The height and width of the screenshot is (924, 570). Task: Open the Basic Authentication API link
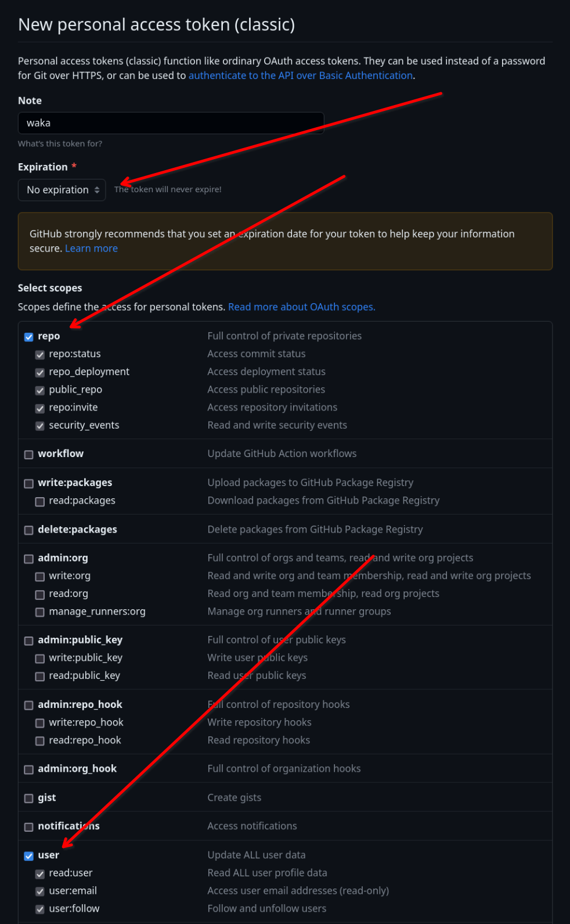[301, 75]
